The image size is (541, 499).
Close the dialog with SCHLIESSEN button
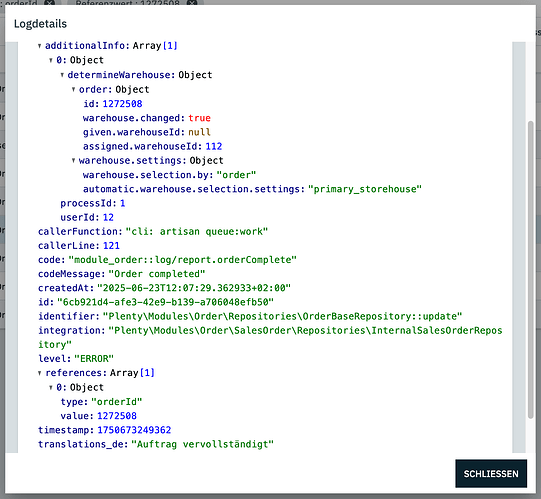point(491,473)
